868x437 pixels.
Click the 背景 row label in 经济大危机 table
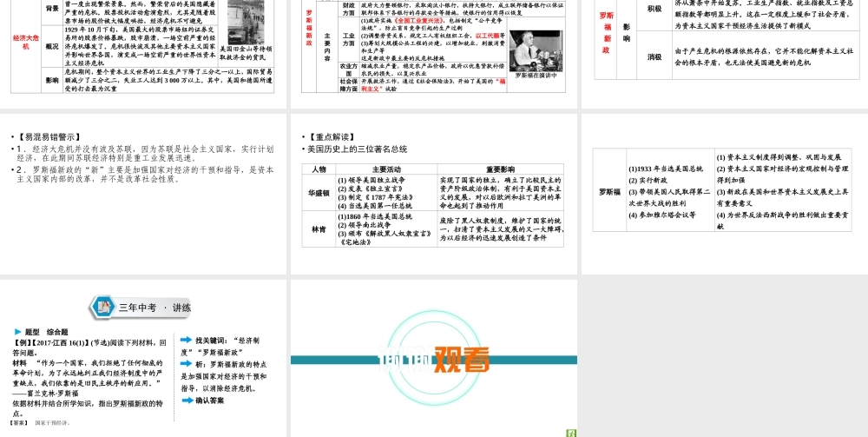click(x=52, y=10)
